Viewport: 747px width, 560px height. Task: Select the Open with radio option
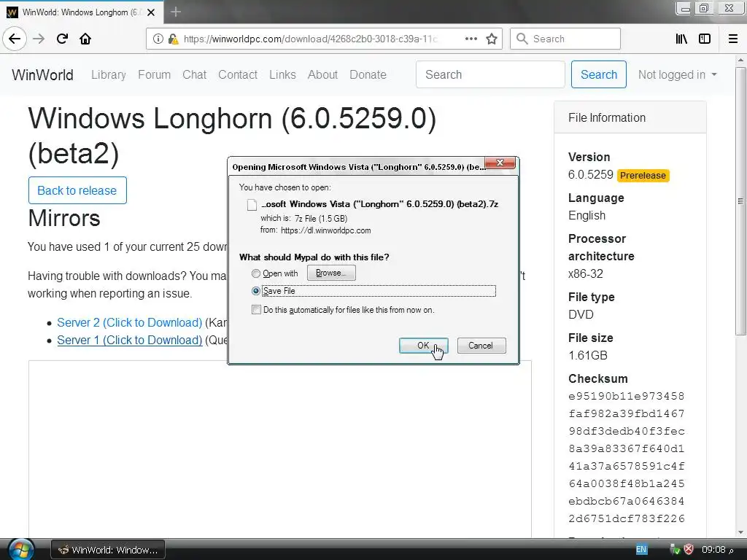[256, 273]
